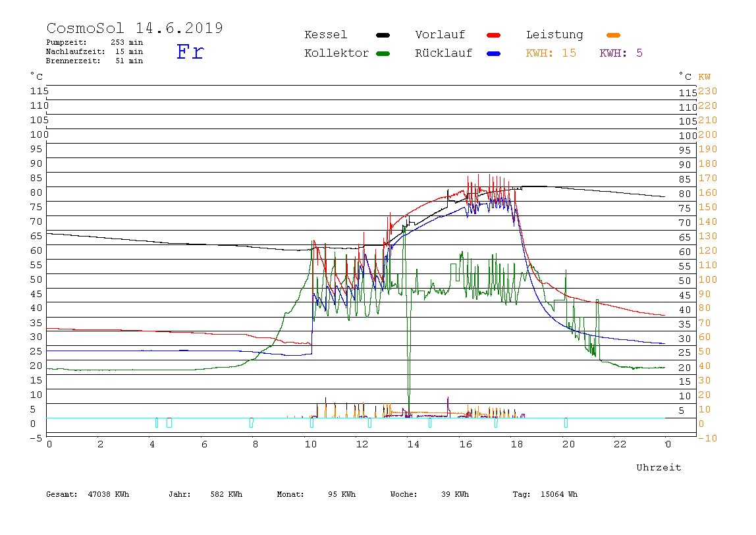This screenshot has height=535, width=756.
Task: Click the "Tag:" label
Action: (x=521, y=494)
